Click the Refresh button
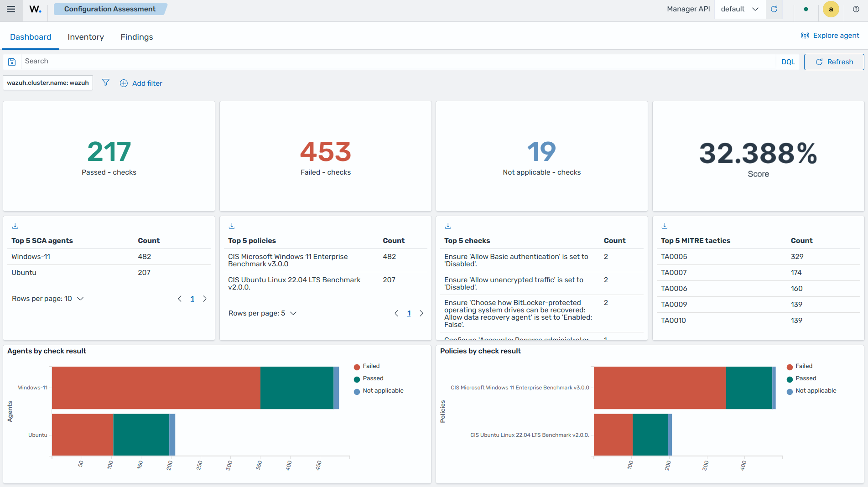Image resolution: width=868 pixels, height=487 pixels. (x=834, y=62)
